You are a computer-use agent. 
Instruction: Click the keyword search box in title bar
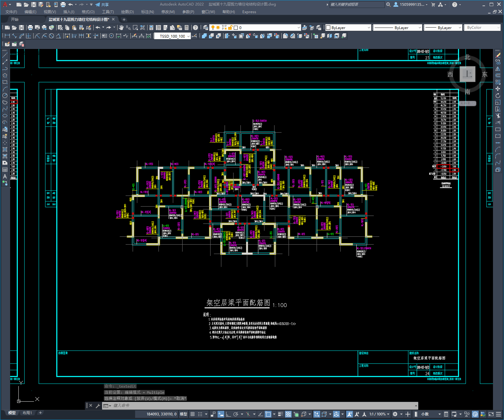click(357, 5)
